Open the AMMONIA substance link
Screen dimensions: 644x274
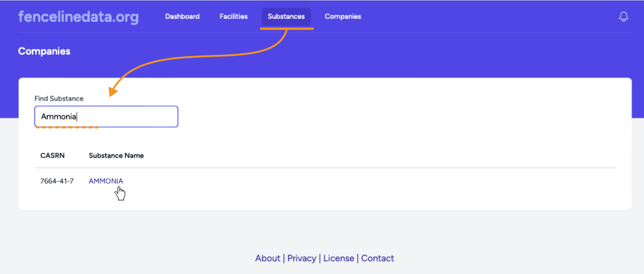[106, 181]
